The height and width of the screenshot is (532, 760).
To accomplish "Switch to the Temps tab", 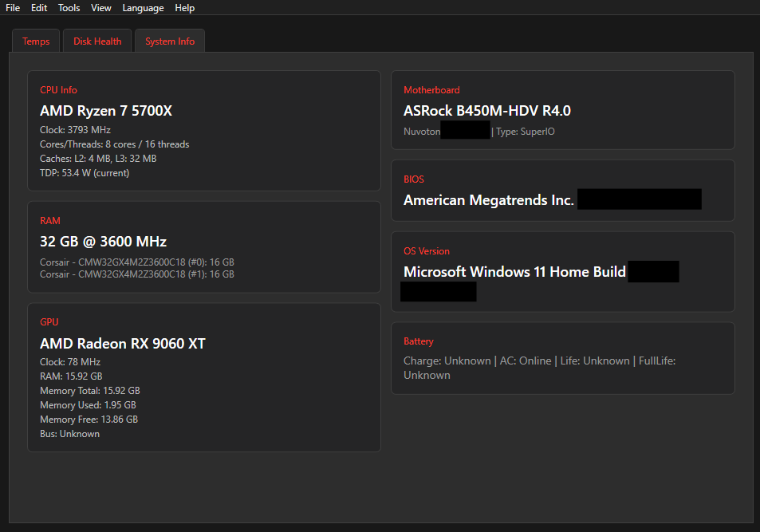I will point(36,41).
